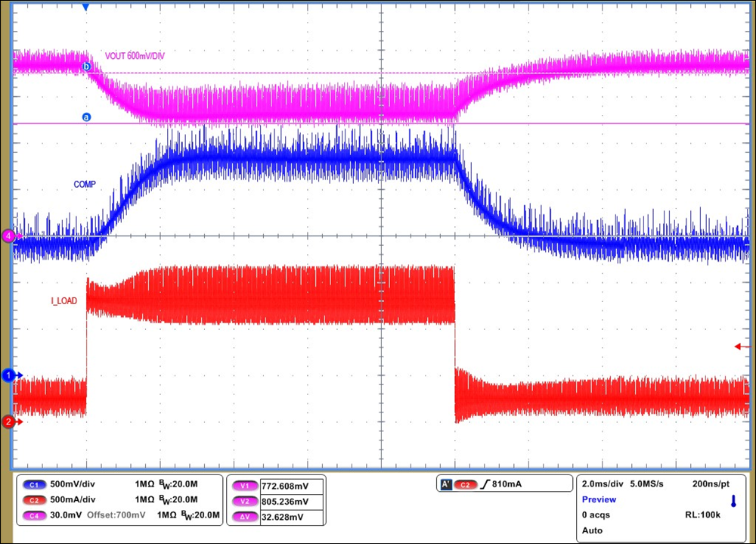Toggle channel 4 marker on left edge
Viewport: 756px width, 544px height.
pyautogui.click(x=8, y=235)
